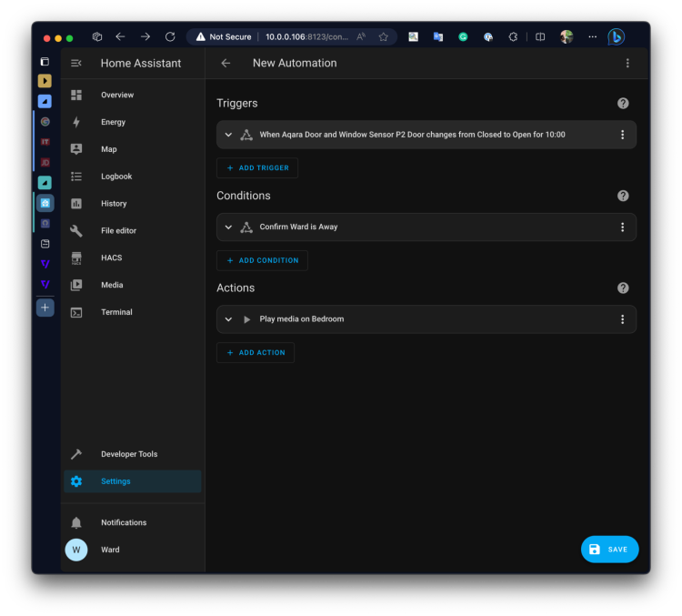
Task: Open options menu for the door trigger
Action: coord(622,135)
